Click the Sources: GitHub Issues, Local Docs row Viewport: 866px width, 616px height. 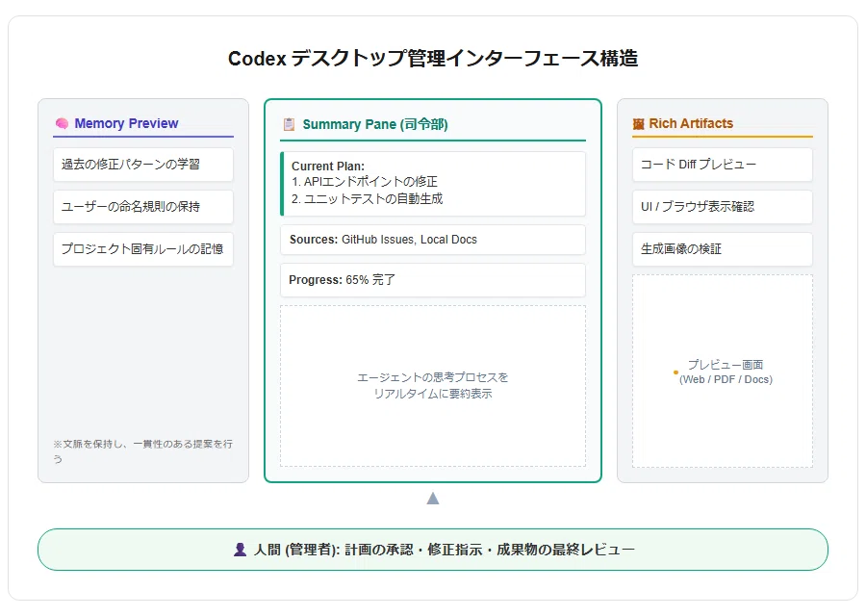pos(433,240)
